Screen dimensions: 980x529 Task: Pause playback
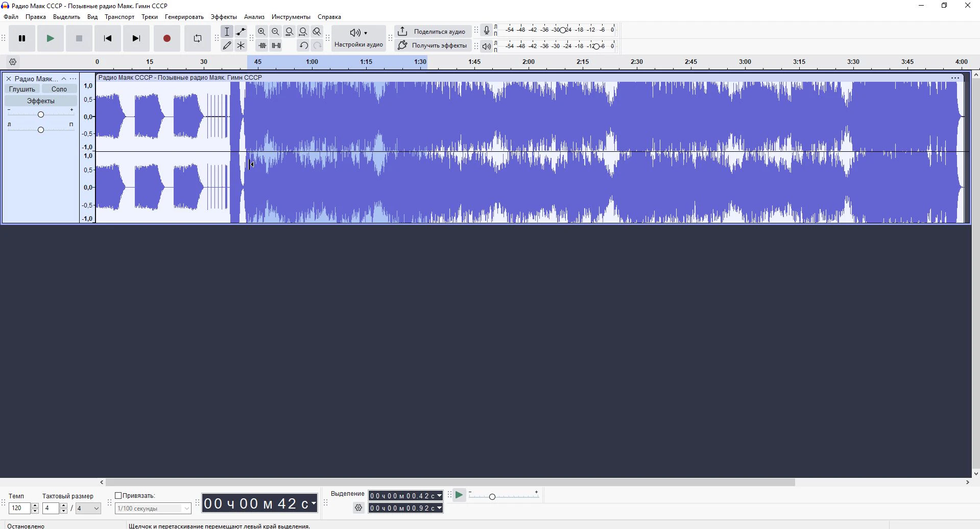(x=22, y=38)
